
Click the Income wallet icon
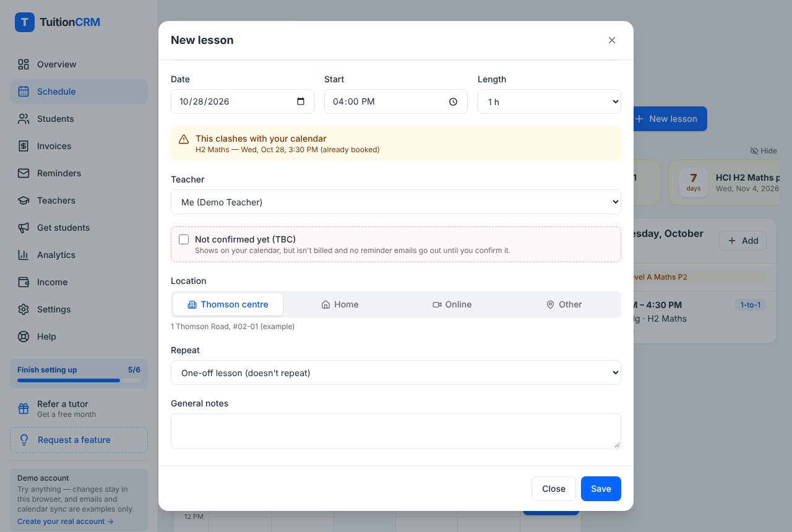pos(24,282)
